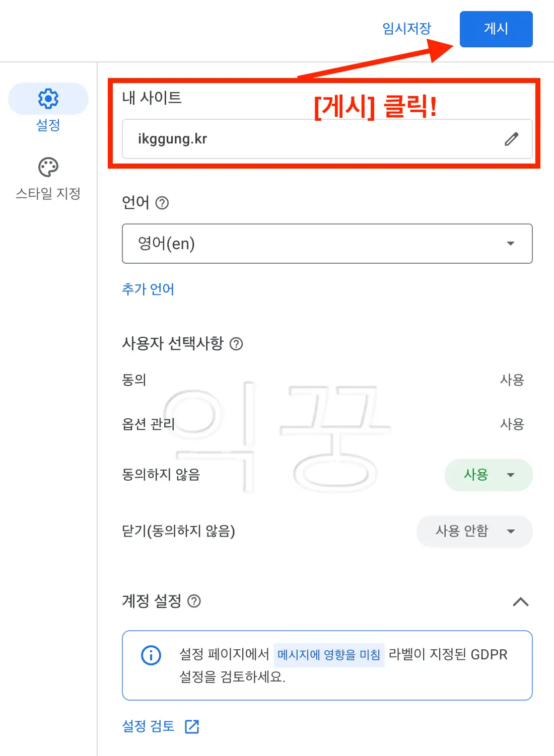Click the 추가 언어 link
554x756 pixels.
point(148,289)
